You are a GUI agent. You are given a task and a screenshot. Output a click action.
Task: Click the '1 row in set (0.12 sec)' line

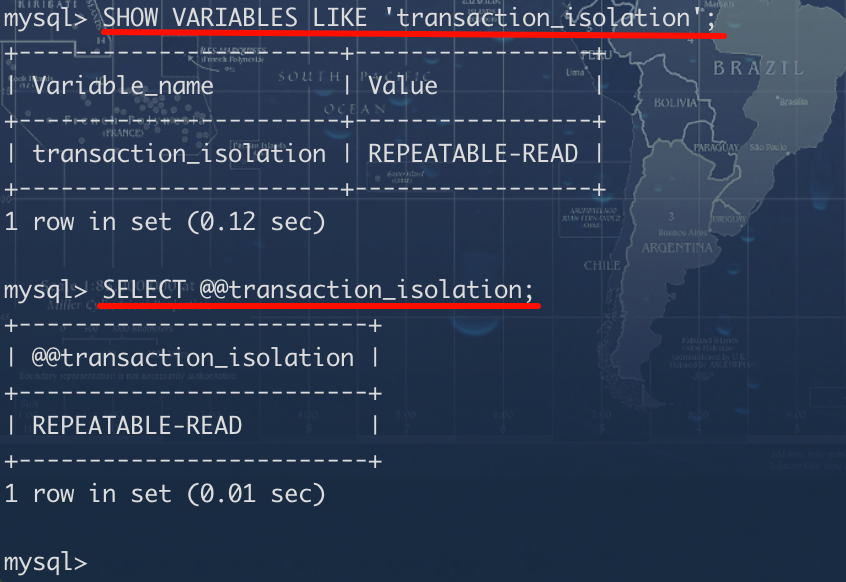click(165, 221)
